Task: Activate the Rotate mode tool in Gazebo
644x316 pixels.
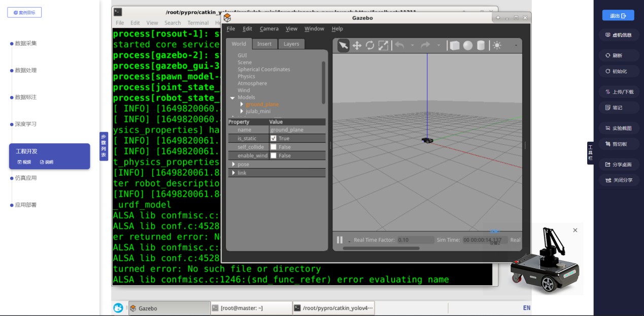Action: tap(370, 46)
